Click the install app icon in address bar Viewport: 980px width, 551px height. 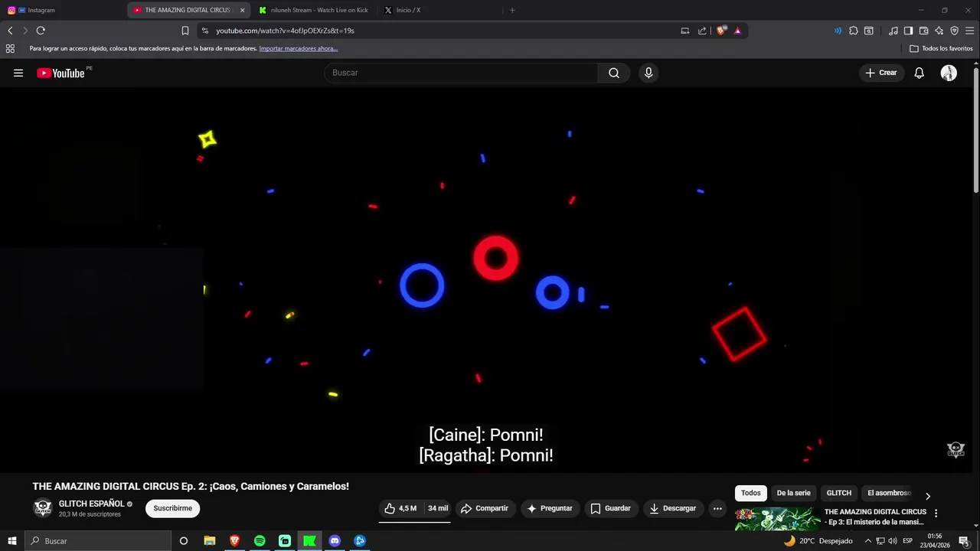pyautogui.click(x=685, y=31)
